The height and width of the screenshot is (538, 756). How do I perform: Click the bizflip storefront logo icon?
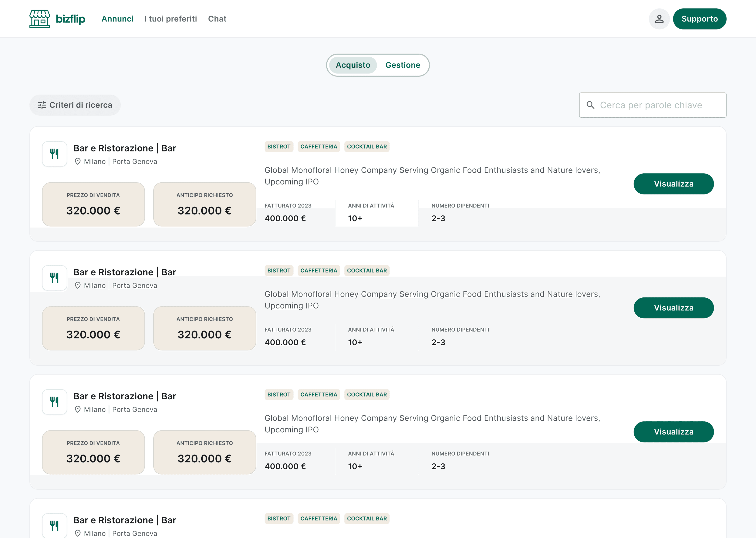tap(40, 19)
